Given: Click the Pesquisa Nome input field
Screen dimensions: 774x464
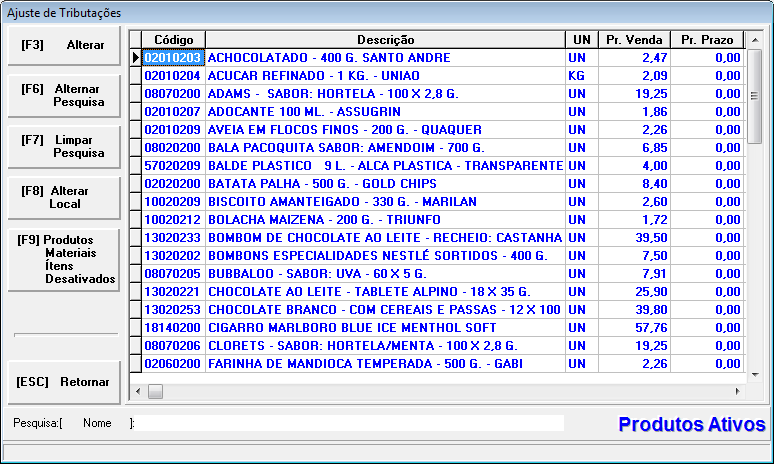Looking at the screenshot, I should pos(350,423).
